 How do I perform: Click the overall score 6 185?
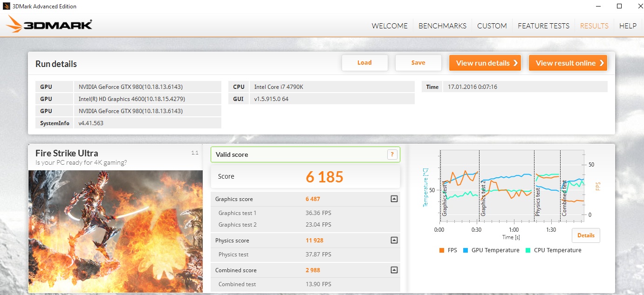tap(324, 177)
